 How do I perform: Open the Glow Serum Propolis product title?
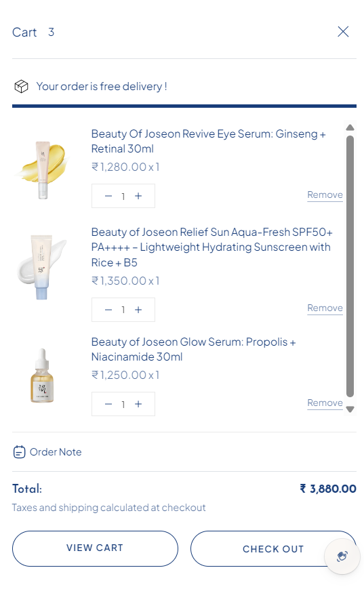pyautogui.click(x=193, y=349)
